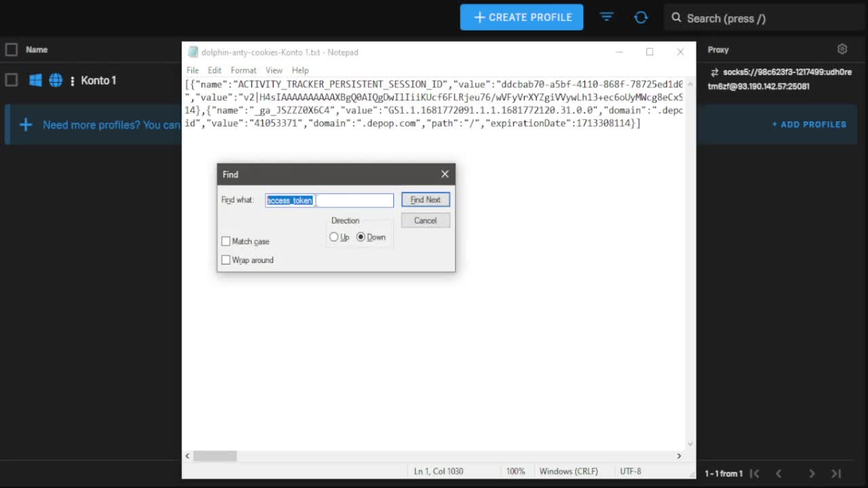Select the Down direction radio button

point(361,237)
